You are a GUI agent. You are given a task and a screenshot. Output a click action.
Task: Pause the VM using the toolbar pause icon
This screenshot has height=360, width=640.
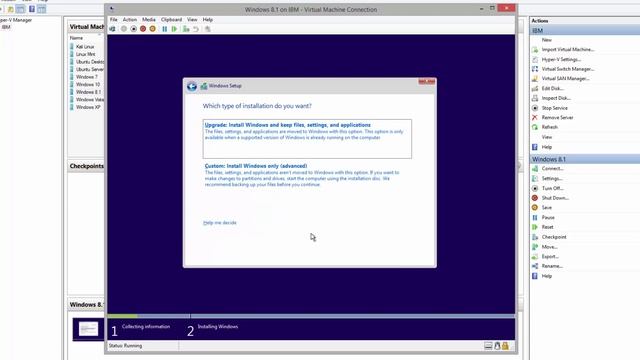pyautogui.click(x=164, y=29)
